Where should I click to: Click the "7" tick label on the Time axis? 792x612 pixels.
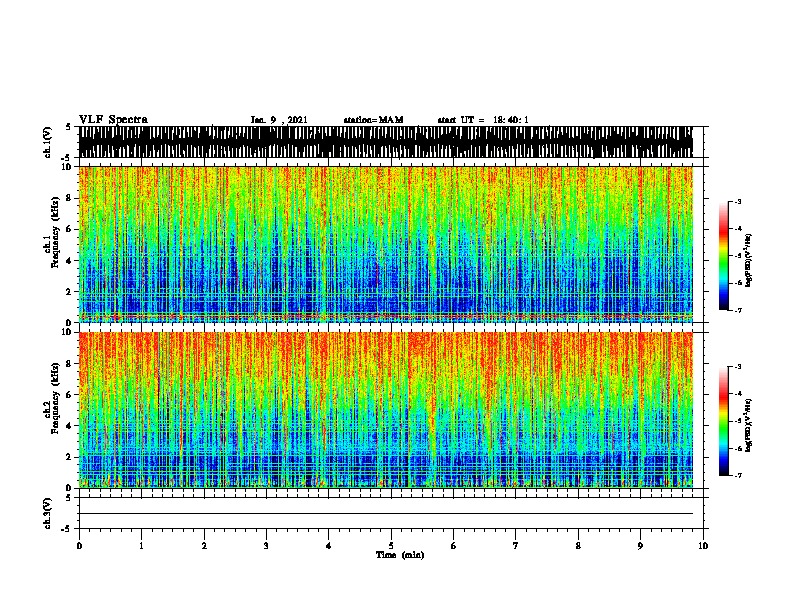[516, 546]
